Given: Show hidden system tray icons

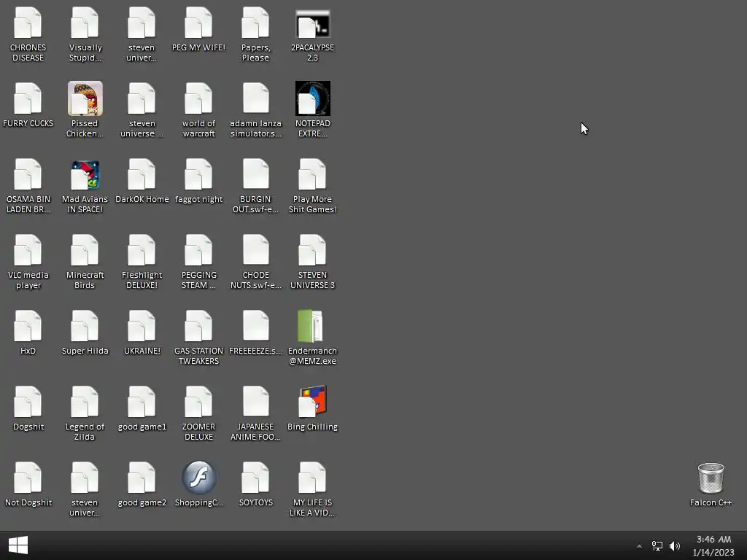Looking at the screenshot, I should coord(639,546).
